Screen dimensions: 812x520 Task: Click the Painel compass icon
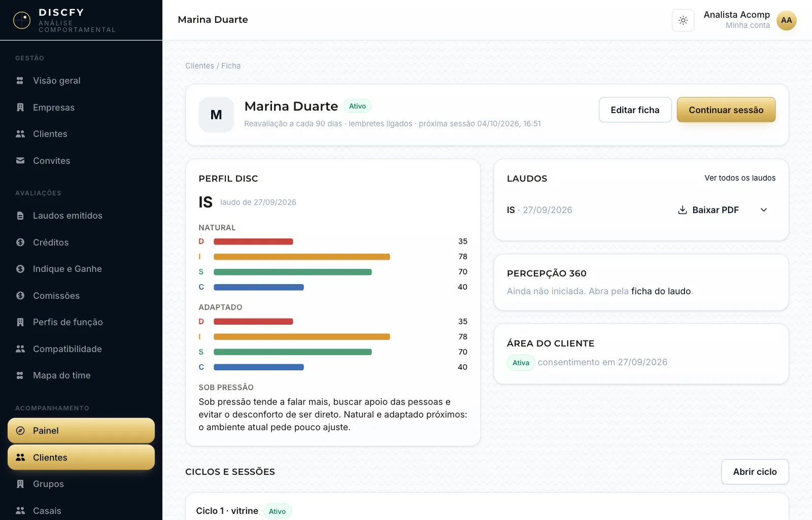tap(20, 431)
